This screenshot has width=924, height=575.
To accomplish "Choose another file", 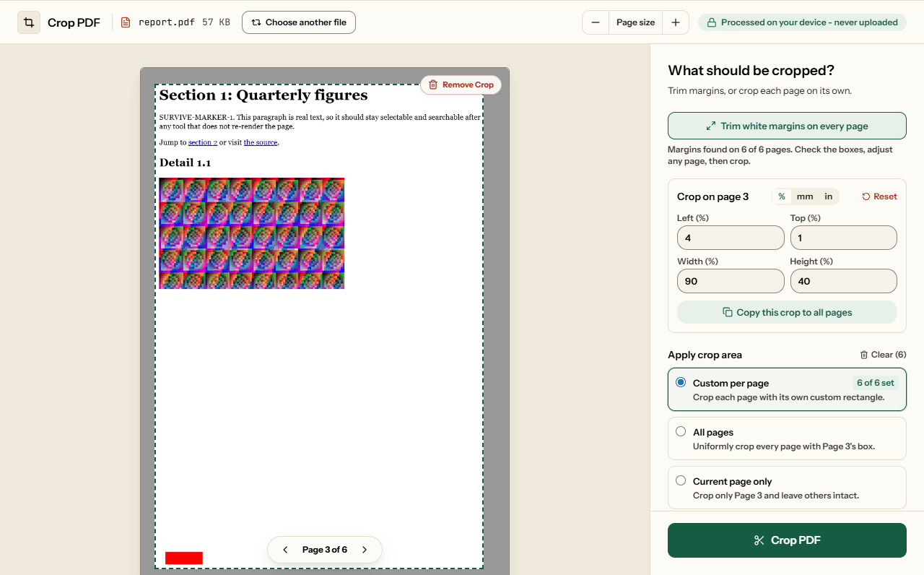I will 299,22.
